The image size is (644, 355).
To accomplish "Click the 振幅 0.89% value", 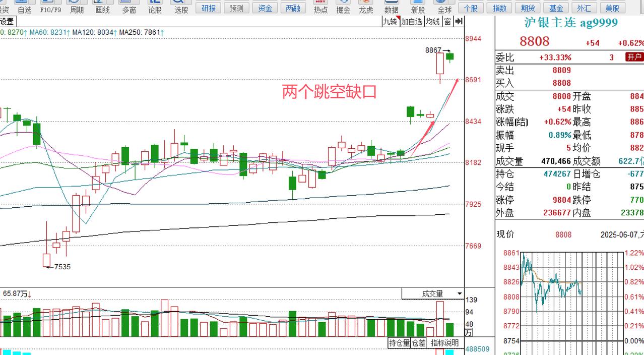I will click(560, 135).
